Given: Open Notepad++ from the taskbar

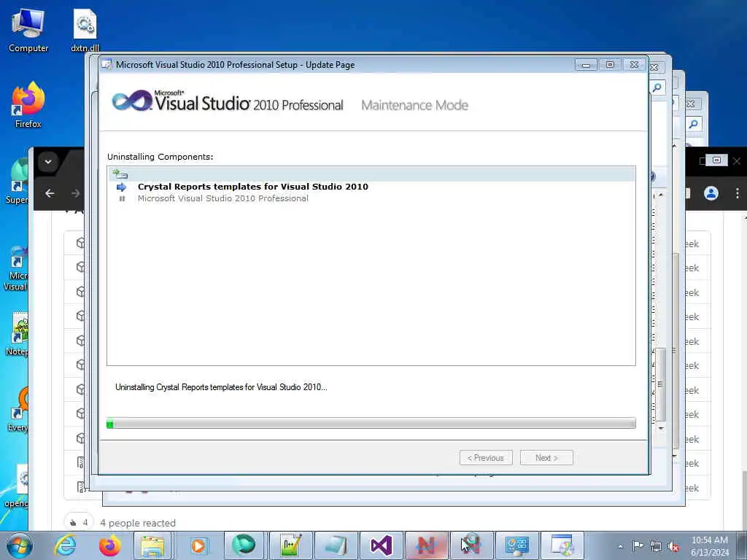Looking at the screenshot, I should click(290, 545).
